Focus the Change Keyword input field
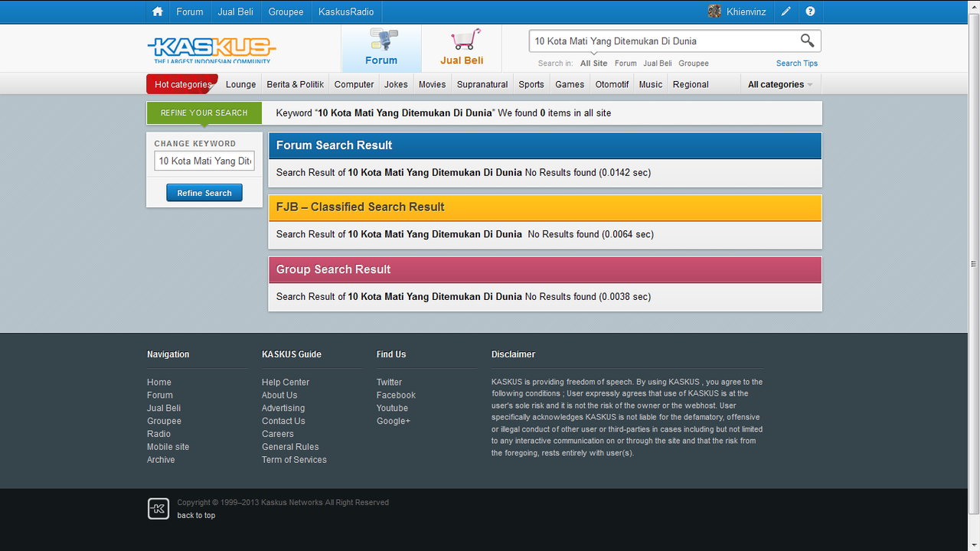The image size is (980, 551). pos(204,161)
